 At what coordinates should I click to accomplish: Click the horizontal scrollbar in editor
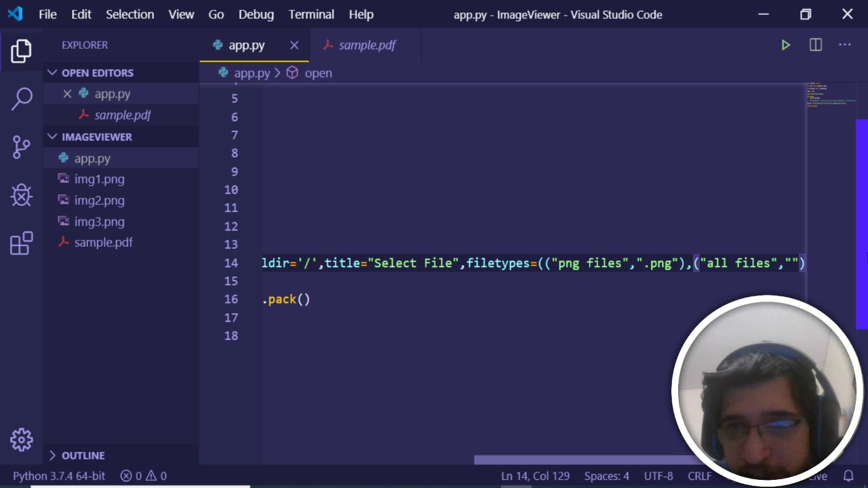tap(576, 460)
